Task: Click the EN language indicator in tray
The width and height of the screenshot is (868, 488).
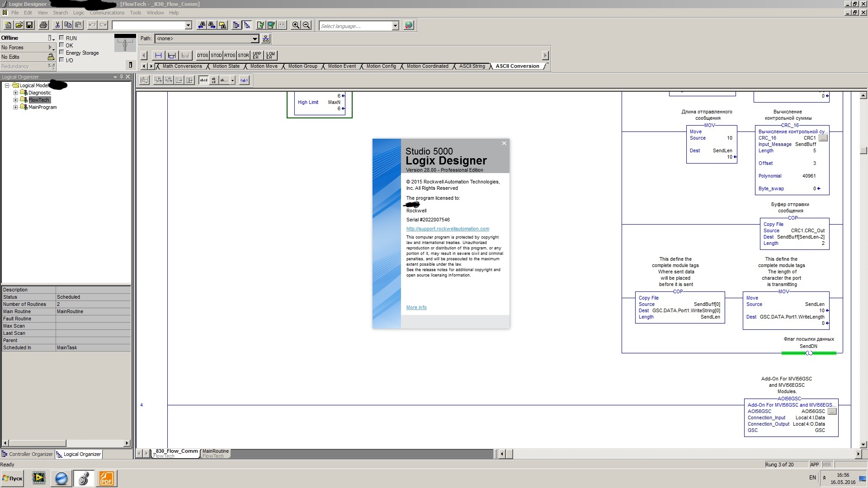Action: [x=812, y=478]
